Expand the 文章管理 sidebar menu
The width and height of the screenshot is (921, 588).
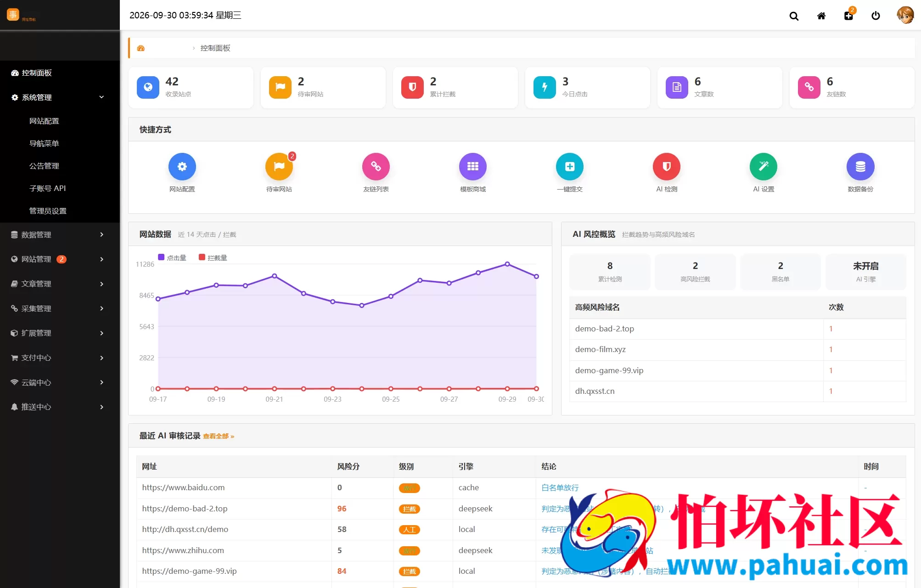(60, 284)
